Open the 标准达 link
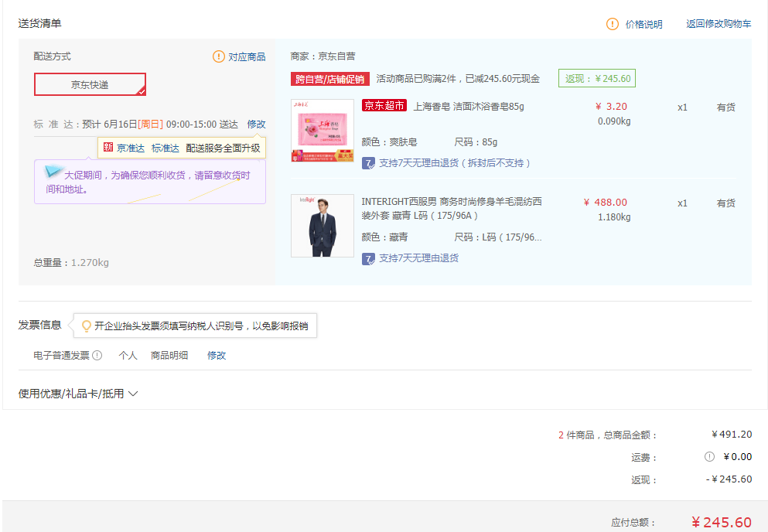This screenshot has width=768, height=532. coord(165,148)
